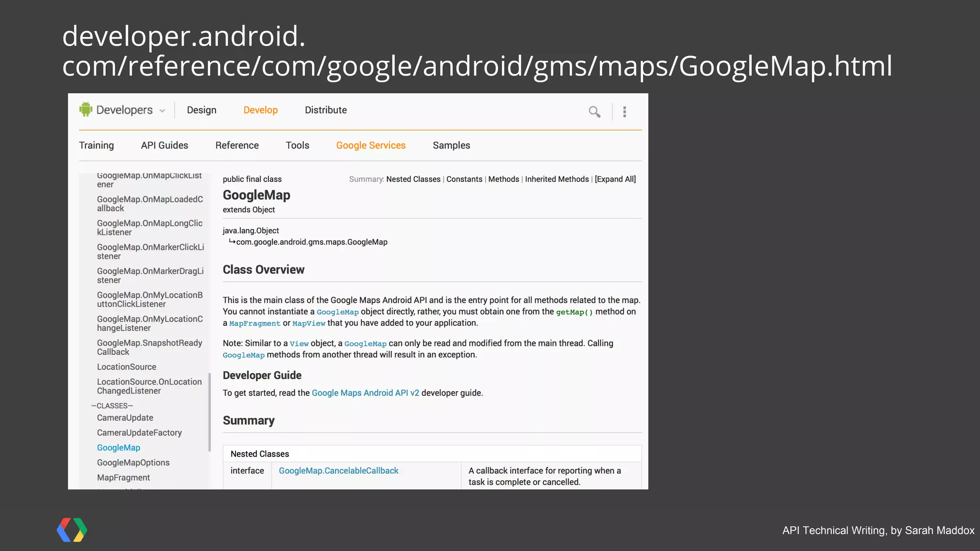The height and width of the screenshot is (551, 980).
Task: Open the vertical three-dot overflow menu
Action: [624, 112]
